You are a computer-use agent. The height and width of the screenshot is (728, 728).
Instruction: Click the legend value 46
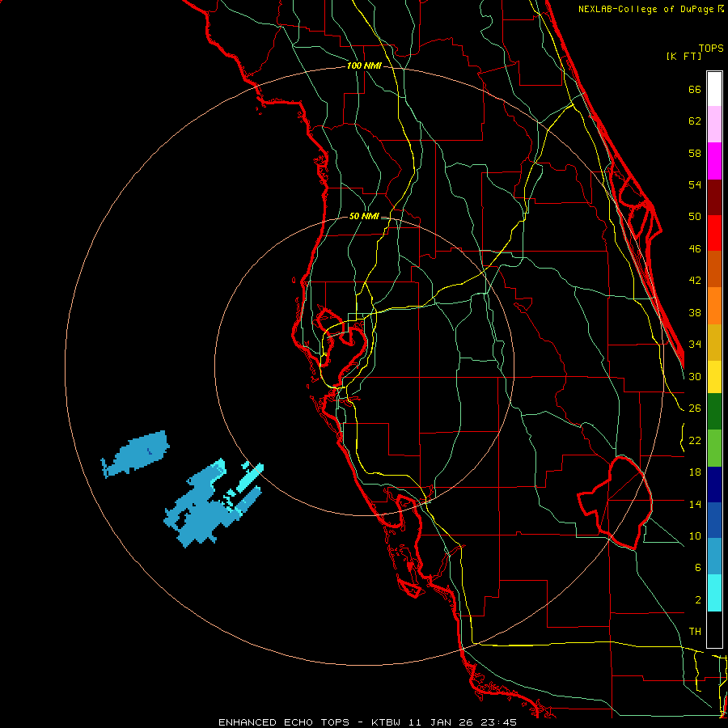[x=695, y=249]
